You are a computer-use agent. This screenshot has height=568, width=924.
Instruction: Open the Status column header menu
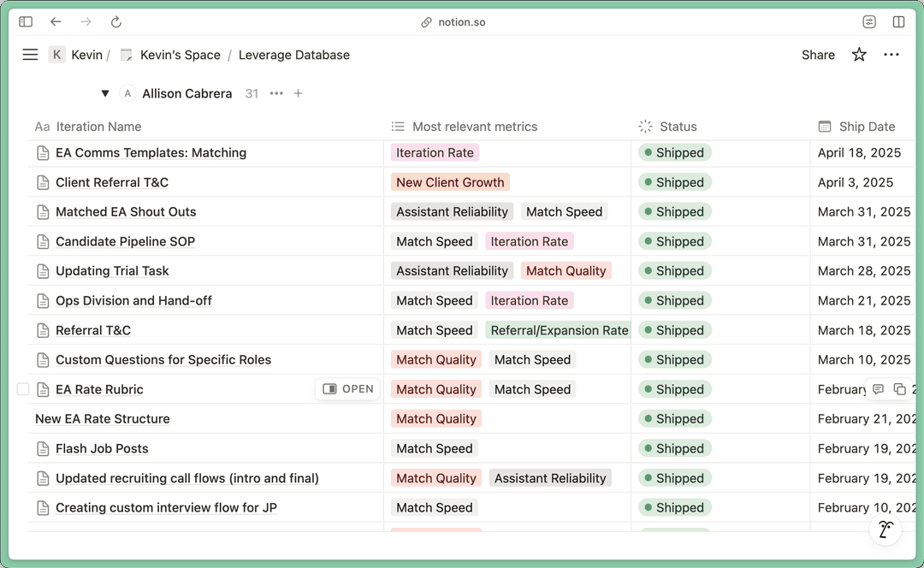point(678,127)
